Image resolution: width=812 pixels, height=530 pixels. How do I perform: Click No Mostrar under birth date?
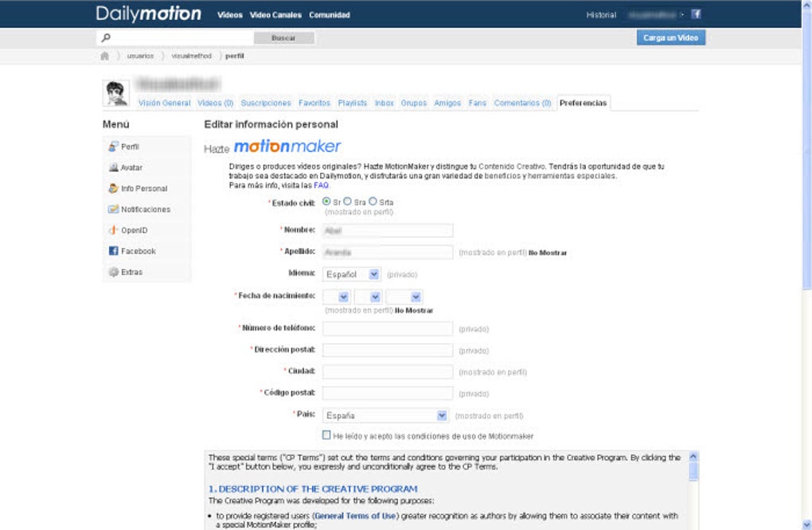[414, 310]
